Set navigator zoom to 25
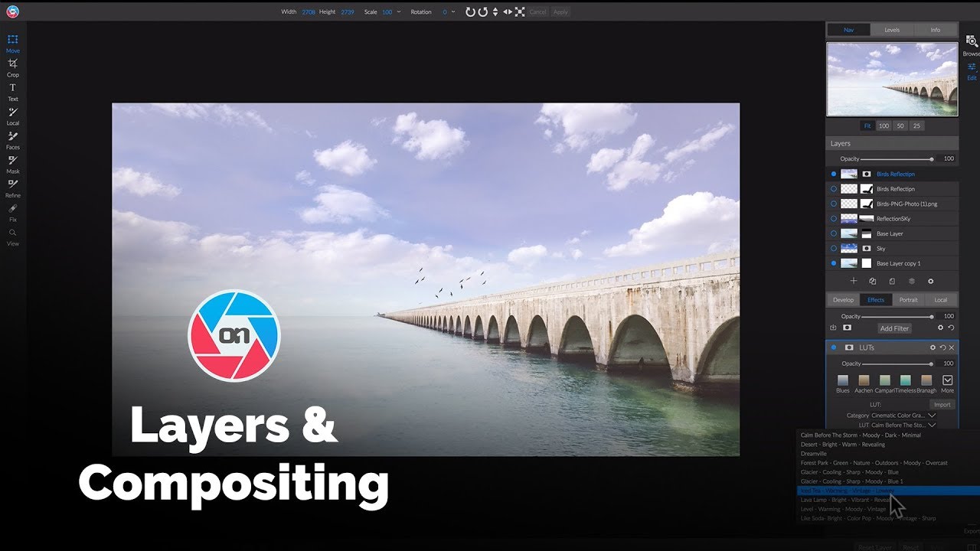 (916, 126)
